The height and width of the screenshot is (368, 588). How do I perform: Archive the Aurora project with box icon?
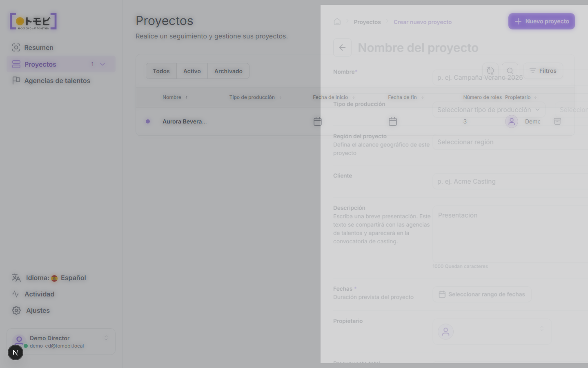pos(557,121)
